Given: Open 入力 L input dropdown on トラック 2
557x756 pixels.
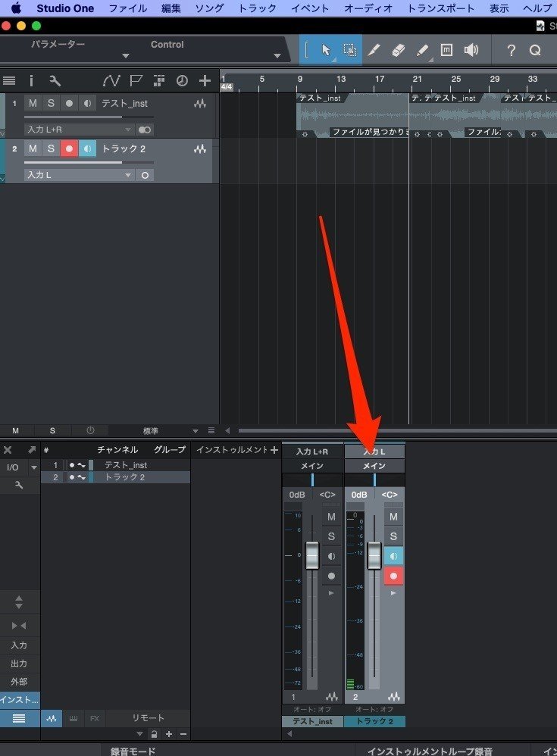Looking at the screenshot, I should click(79, 175).
